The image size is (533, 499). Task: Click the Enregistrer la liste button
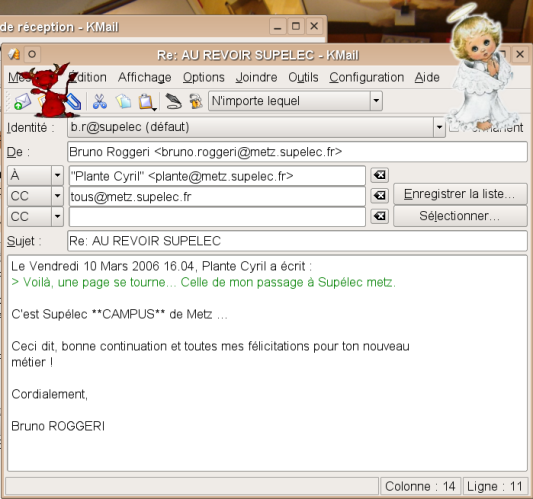click(x=460, y=194)
